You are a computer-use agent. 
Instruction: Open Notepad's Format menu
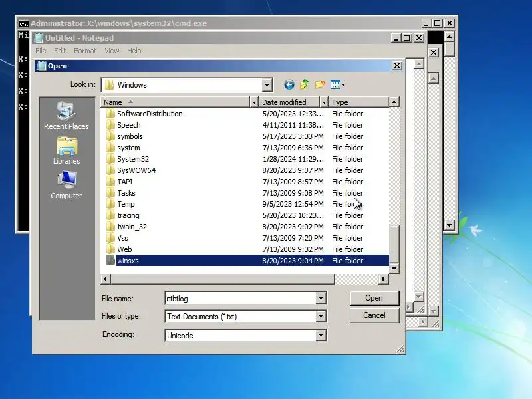point(85,51)
